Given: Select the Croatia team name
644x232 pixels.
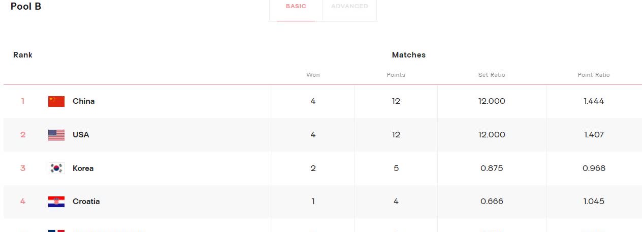Looking at the screenshot, I should coord(86,201).
